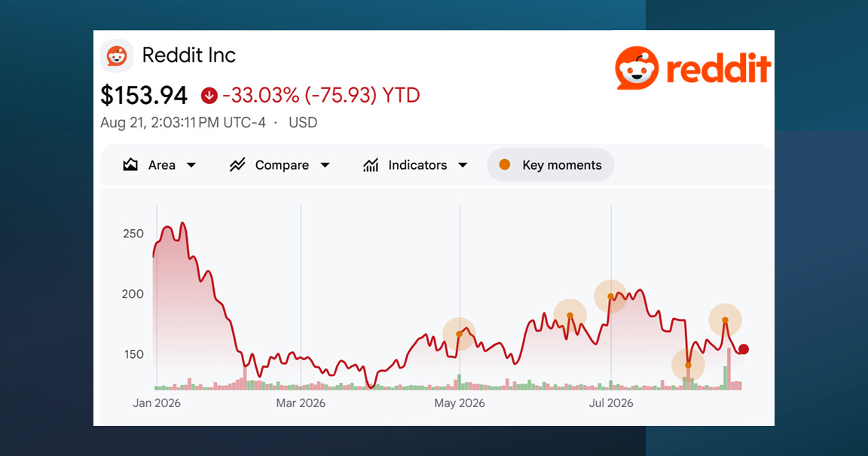Select the lowest key moment marker in late July
This screenshot has width=868, height=456.
[688, 365]
